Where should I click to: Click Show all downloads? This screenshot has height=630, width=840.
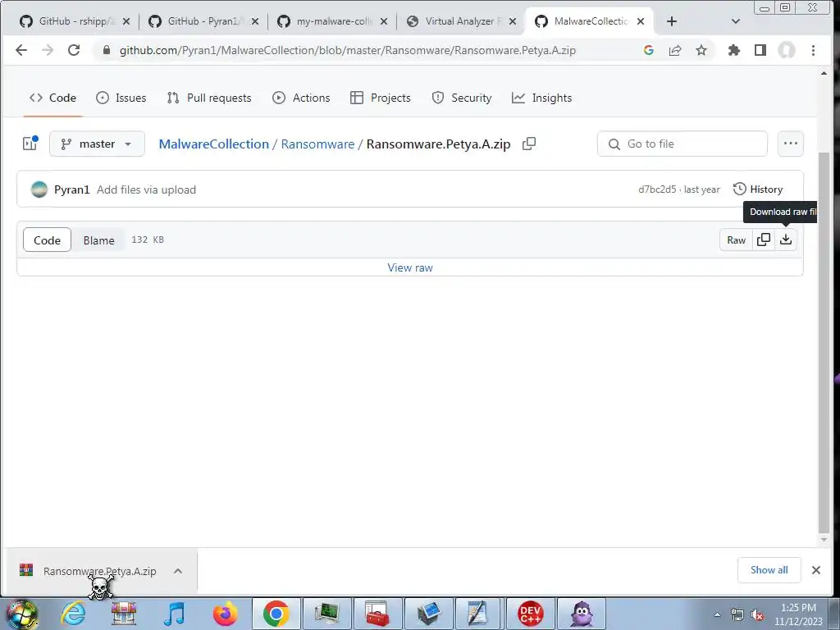[x=769, y=570]
